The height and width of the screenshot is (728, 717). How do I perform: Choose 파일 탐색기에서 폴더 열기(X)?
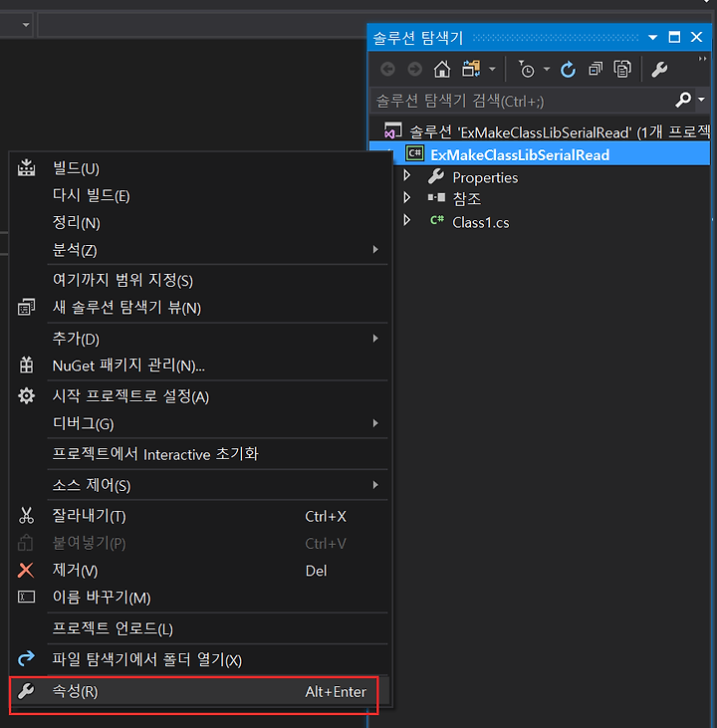(200, 659)
